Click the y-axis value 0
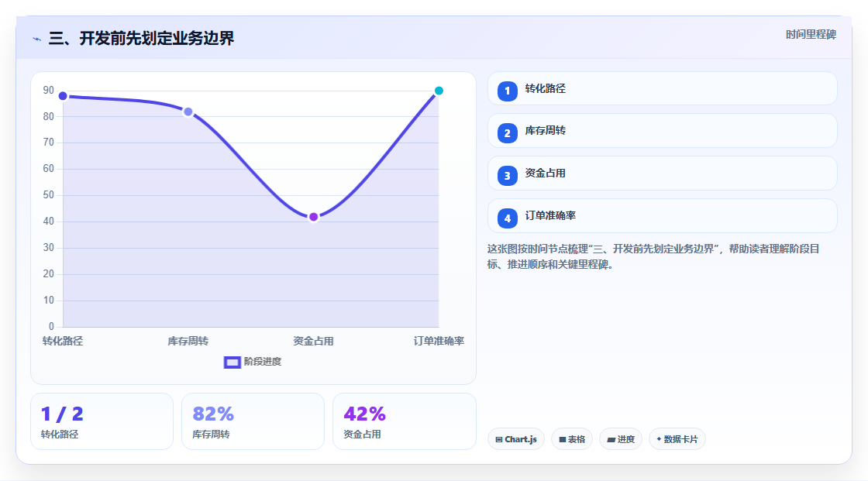The width and height of the screenshot is (868, 481). tap(51, 327)
